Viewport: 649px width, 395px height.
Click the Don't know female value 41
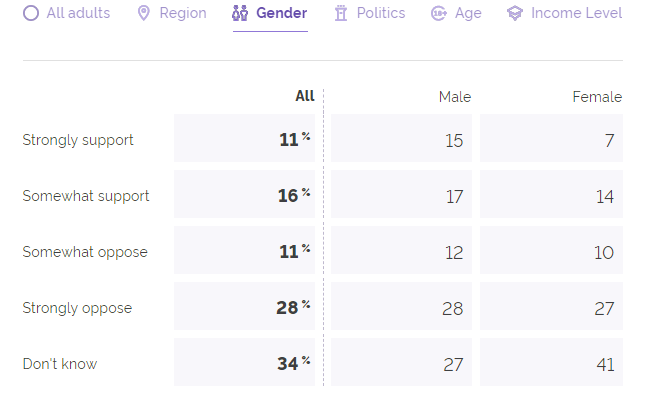click(x=605, y=364)
